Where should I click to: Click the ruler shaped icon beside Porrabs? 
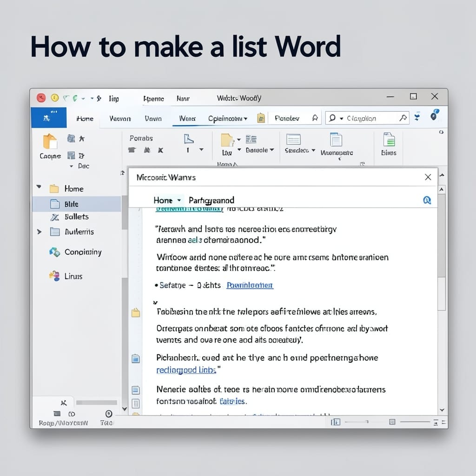coord(189,139)
